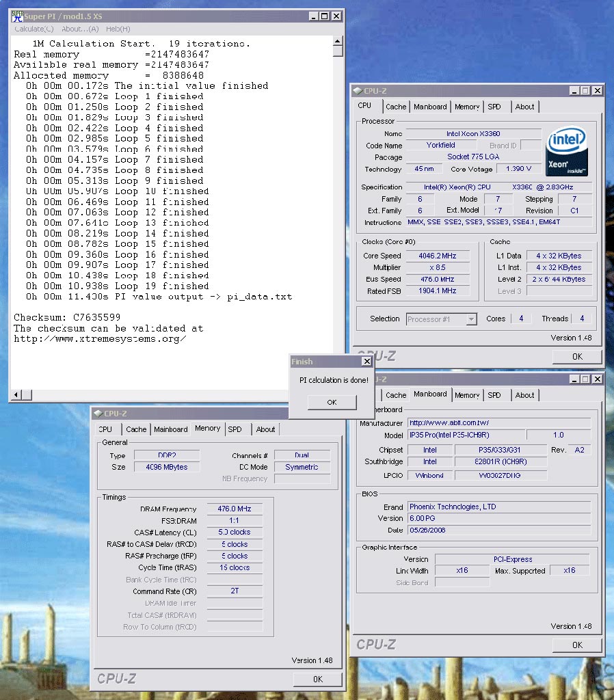Click OK in the Memory CPU-Z window
The height and width of the screenshot is (700, 614).
coord(317,679)
